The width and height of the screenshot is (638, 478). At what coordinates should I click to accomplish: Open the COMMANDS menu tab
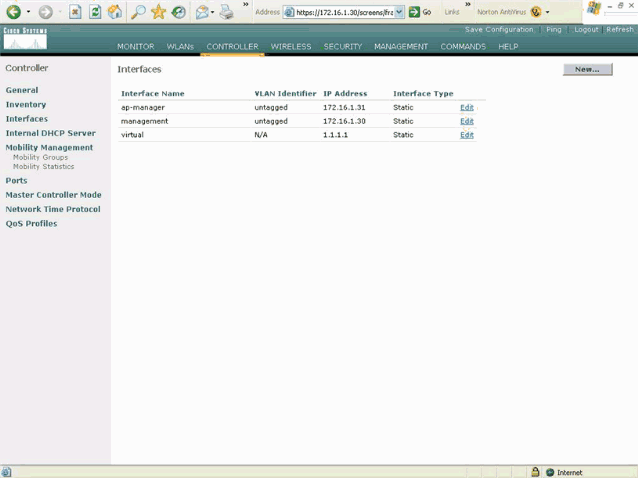click(463, 46)
